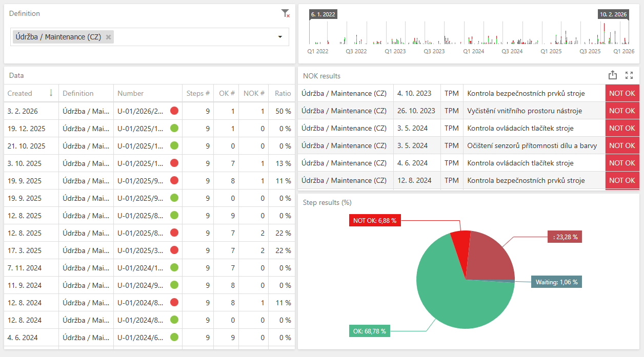The width and height of the screenshot is (644, 357).
Task: Click the green sort arrow in Created column
Action: (51, 93)
